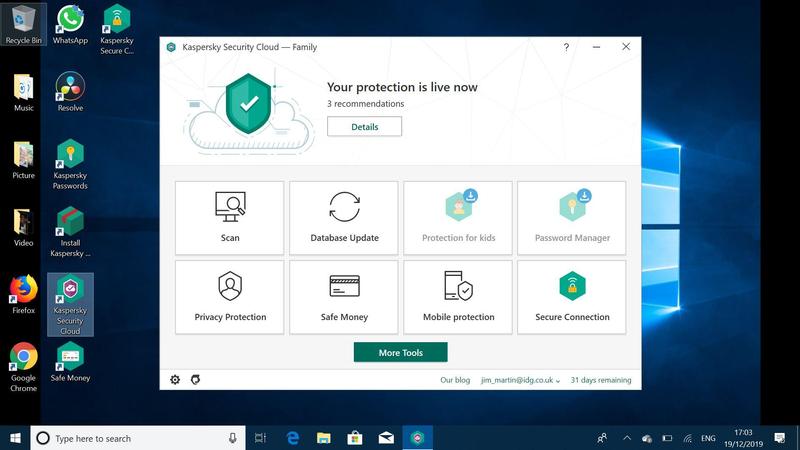The height and width of the screenshot is (450, 800).
Task: Select Kaspersky Passwords desktop shortcut
Action: pos(70,164)
